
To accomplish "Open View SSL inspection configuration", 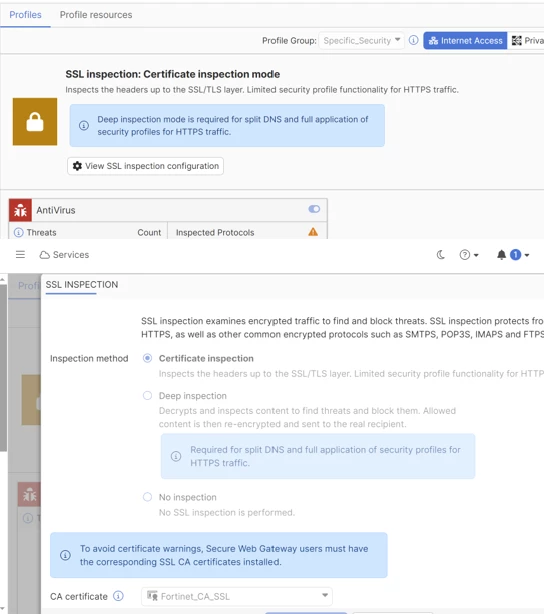I will pos(145,166).
